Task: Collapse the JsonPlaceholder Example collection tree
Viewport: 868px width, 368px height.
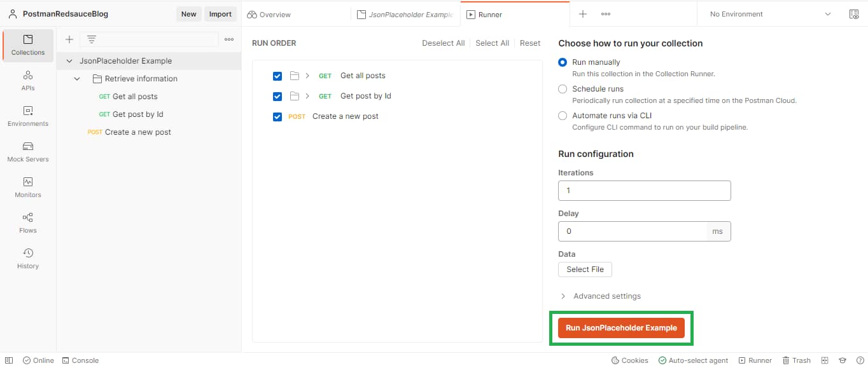Action: [69, 61]
